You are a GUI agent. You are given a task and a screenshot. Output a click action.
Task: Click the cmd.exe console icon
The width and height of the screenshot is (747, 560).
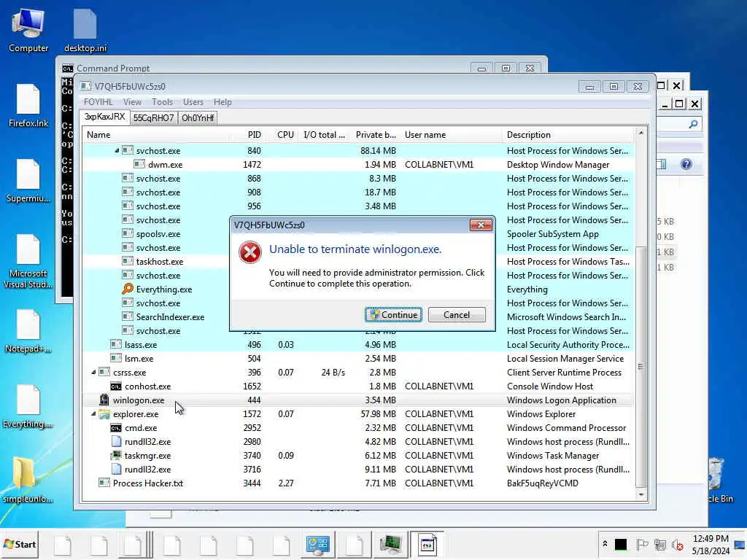coord(116,427)
